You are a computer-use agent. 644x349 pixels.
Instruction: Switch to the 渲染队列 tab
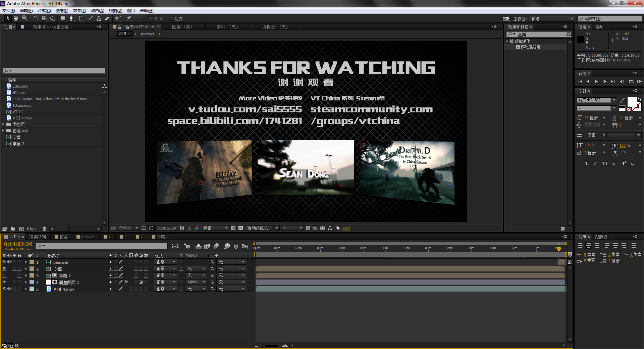(38, 237)
